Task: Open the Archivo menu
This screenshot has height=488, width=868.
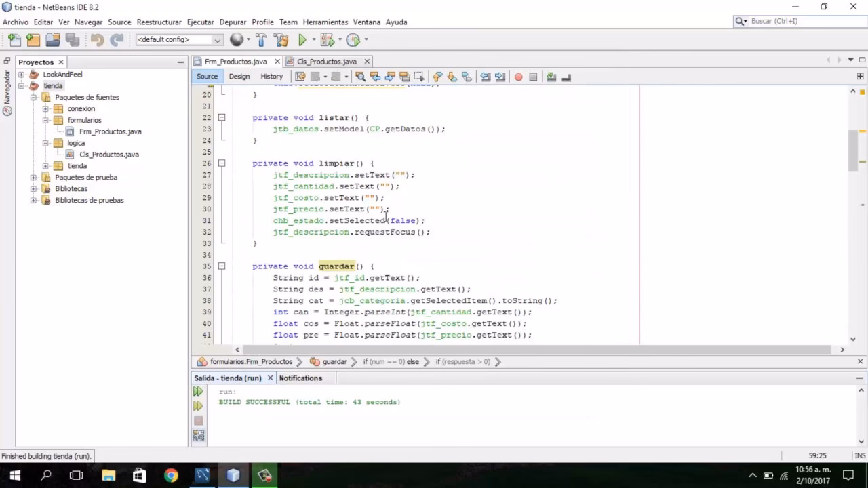Action: (x=16, y=22)
